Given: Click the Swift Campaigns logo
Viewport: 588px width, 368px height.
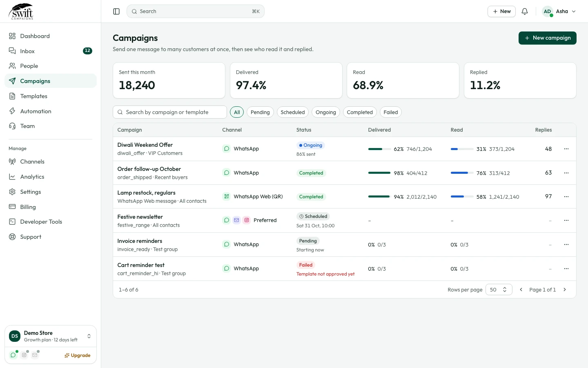Looking at the screenshot, I should tap(21, 11).
